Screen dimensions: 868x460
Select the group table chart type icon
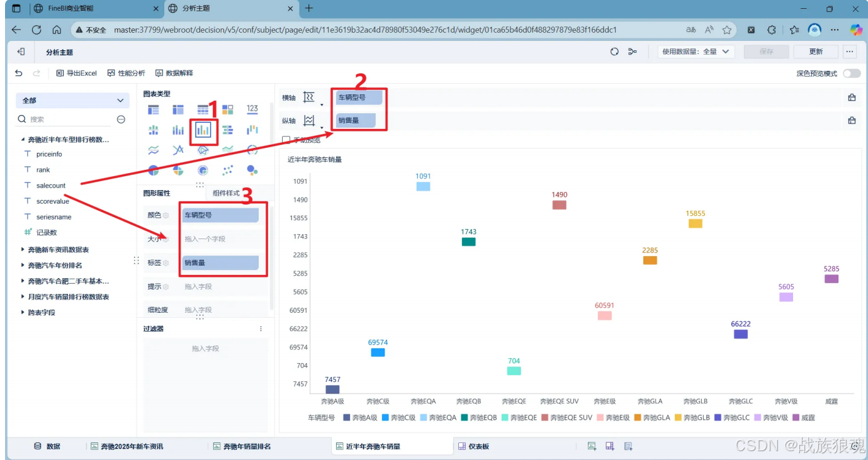154,110
